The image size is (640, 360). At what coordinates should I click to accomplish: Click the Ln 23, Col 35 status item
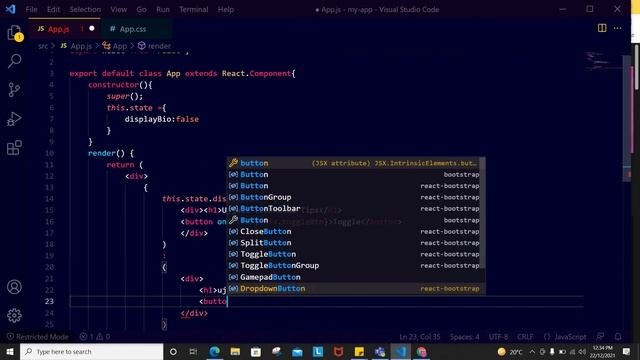(x=420, y=337)
